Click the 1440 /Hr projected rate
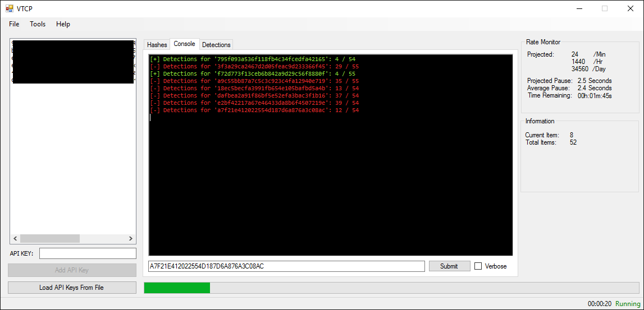The height and width of the screenshot is (310, 644). pos(587,62)
